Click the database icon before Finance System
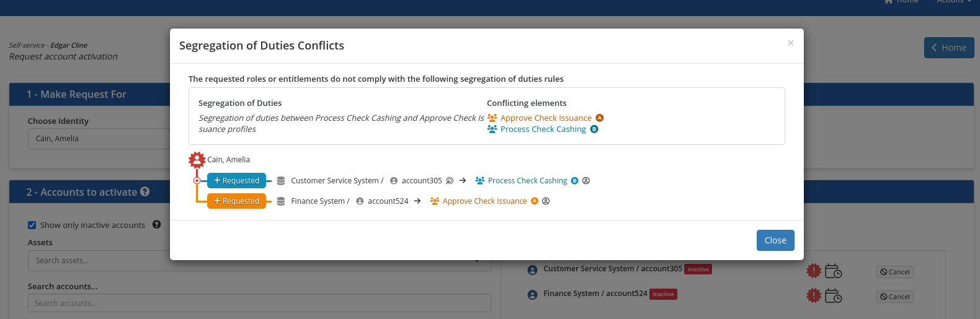 281,201
